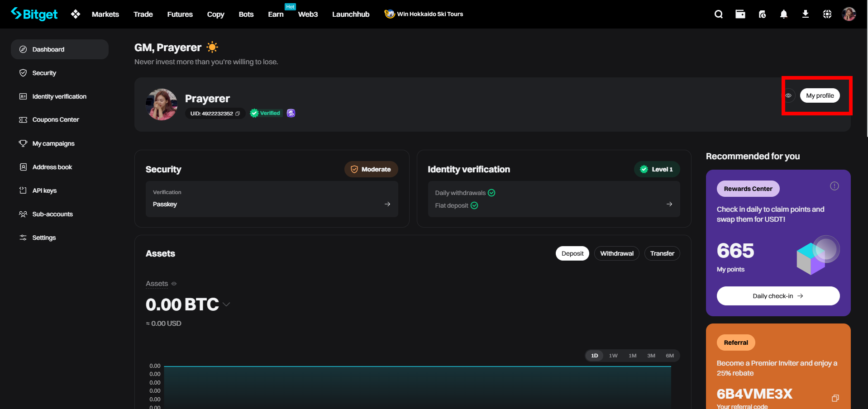Click the Moderate security level badge
Viewport: 868px width, 409px height.
point(371,169)
